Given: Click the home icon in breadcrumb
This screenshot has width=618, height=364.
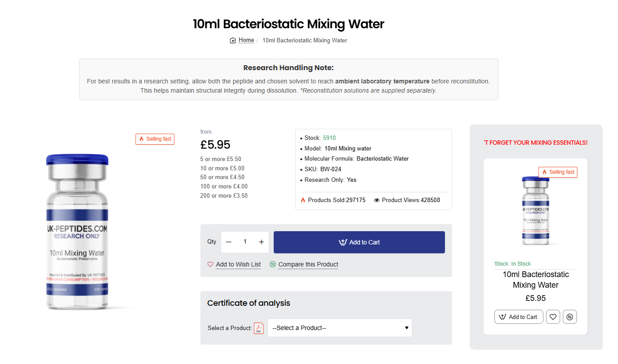Looking at the screenshot, I should [233, 41].
